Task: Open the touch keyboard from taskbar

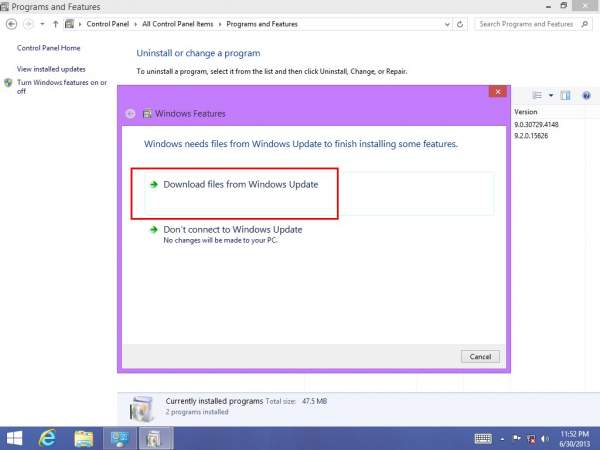Action: [x=483, y=439]
